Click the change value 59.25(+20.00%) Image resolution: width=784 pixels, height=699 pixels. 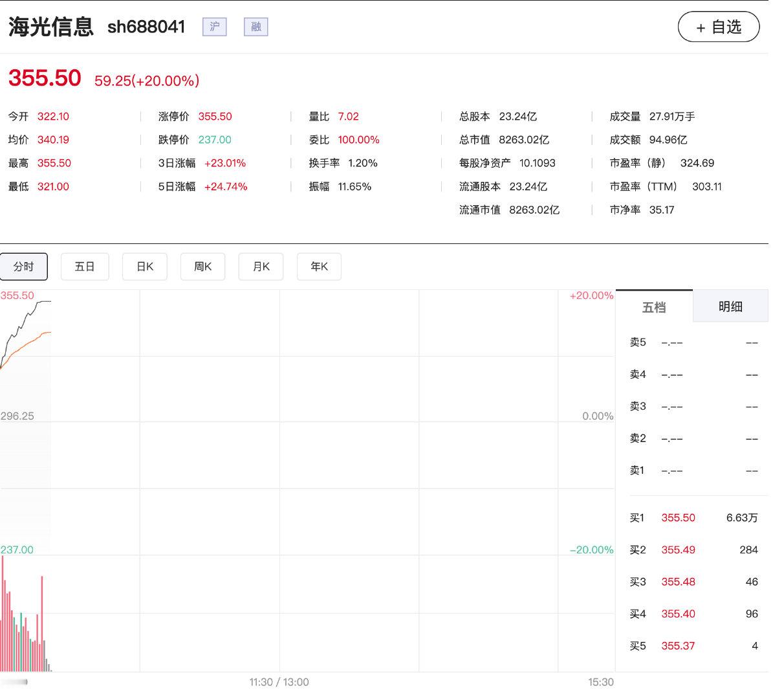coord(147,81)
